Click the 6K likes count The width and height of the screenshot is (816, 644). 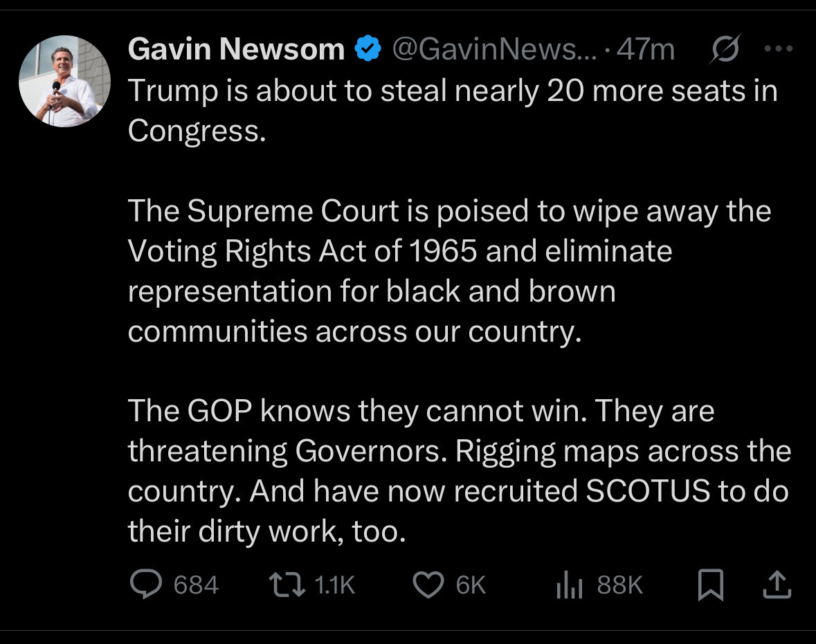pos(471,586)
